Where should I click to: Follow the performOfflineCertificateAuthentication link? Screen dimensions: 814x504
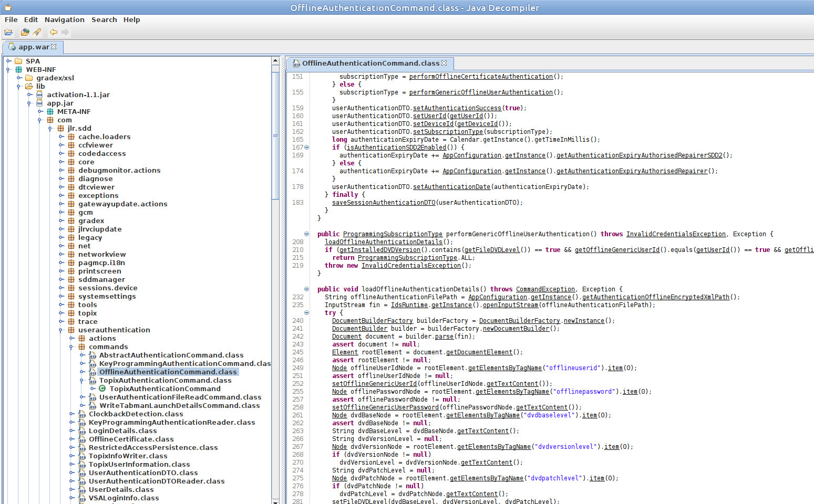pyautogui.click(x=480, y=77)
